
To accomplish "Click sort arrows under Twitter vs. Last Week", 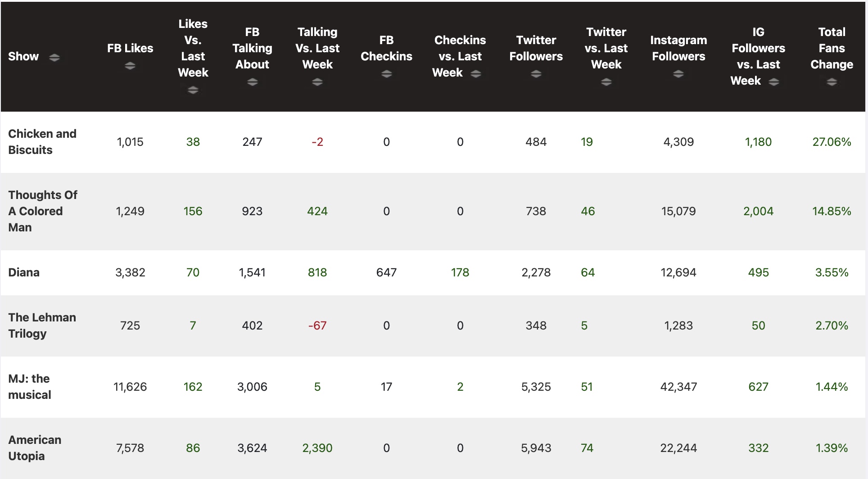I will click(x=606, y=82).
